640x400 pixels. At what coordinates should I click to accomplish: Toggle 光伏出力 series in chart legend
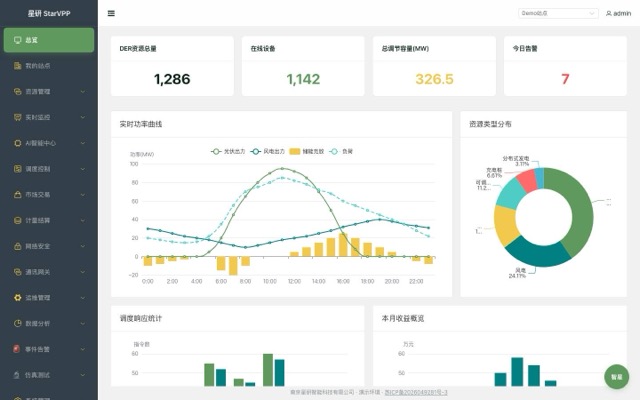click(x=228, y=151)
